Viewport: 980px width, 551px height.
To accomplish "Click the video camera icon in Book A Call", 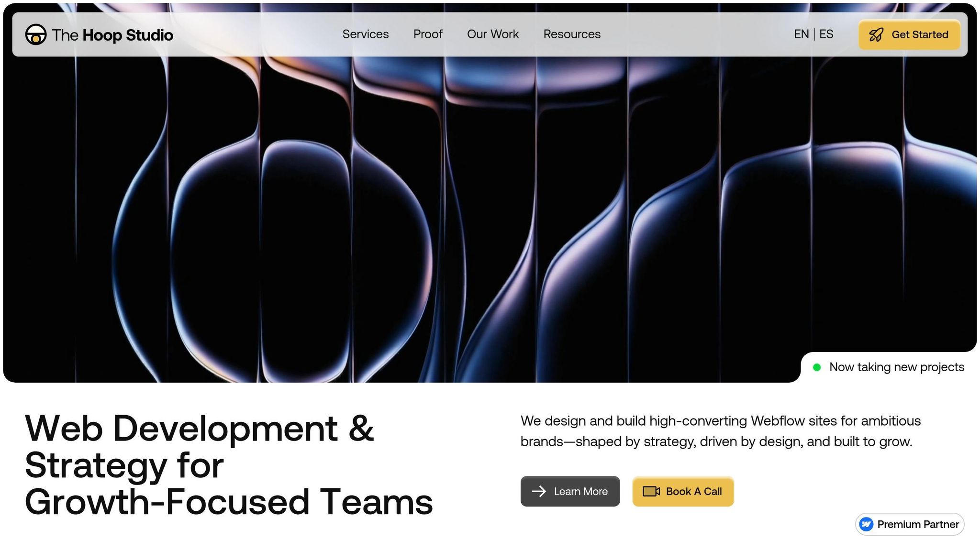I will click(x=651, y=491).
